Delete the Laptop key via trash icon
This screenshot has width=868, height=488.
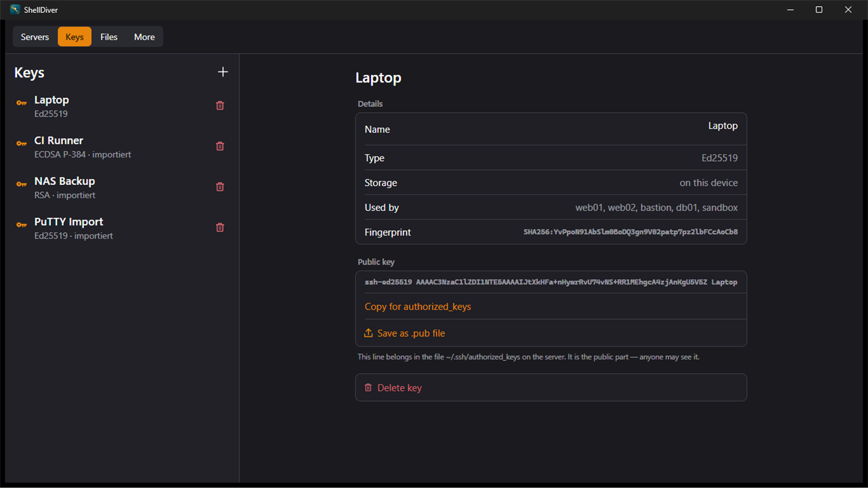[x=220, y=105]
